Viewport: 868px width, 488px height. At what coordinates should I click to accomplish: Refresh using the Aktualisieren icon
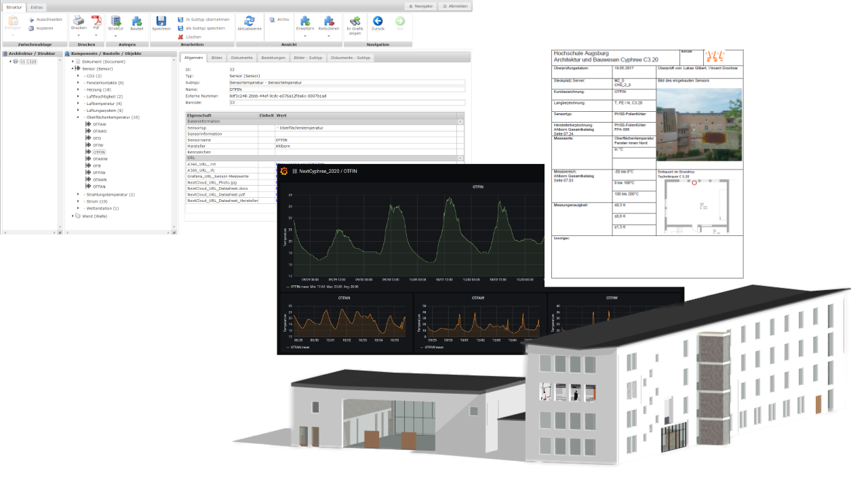250,20
